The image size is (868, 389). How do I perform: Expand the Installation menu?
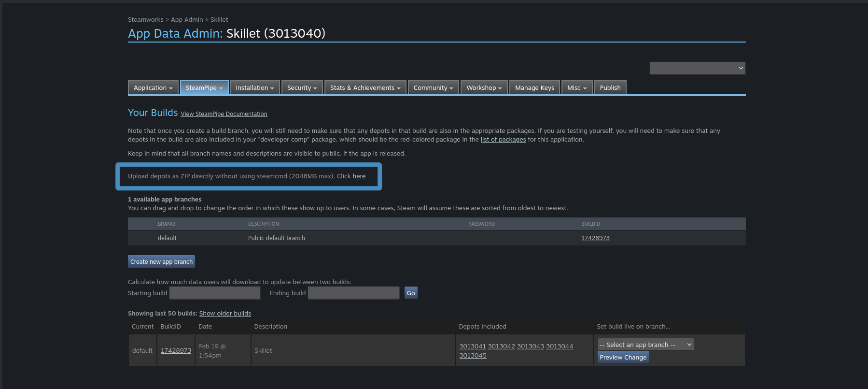click(x=254, y=87)
